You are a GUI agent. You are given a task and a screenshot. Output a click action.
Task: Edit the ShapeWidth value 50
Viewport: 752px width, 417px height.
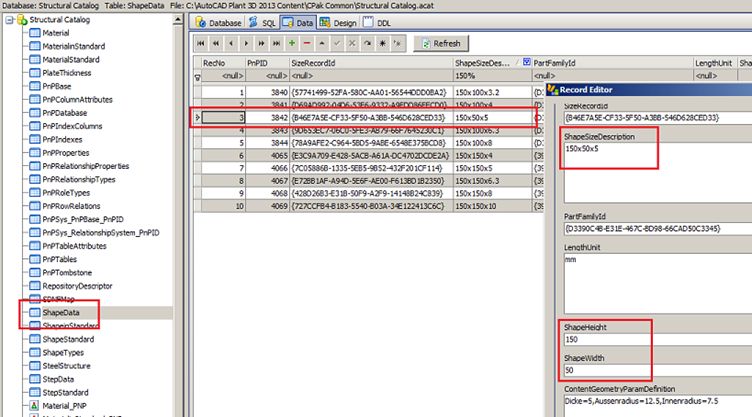pyautogui.click(x=658, y=370)
